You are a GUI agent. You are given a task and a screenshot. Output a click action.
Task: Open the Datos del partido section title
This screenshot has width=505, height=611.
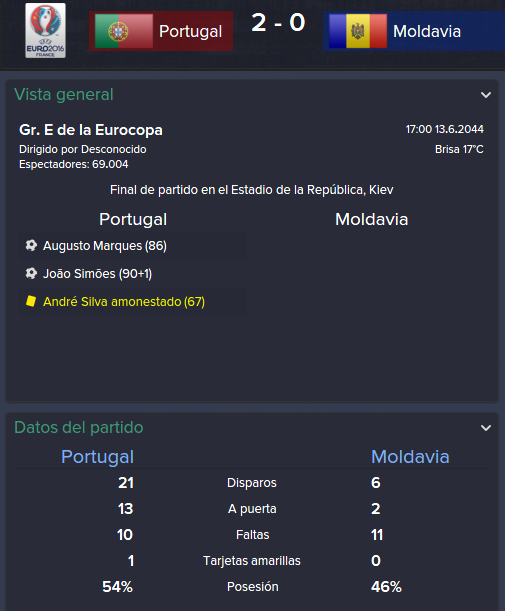pos(79,427)
